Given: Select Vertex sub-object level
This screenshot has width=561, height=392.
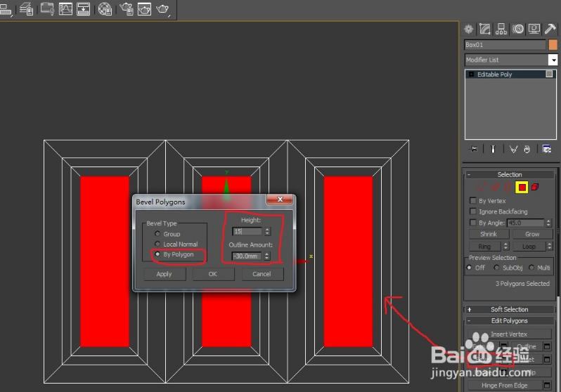Looking at the screenshot, I should coord(482,187).
